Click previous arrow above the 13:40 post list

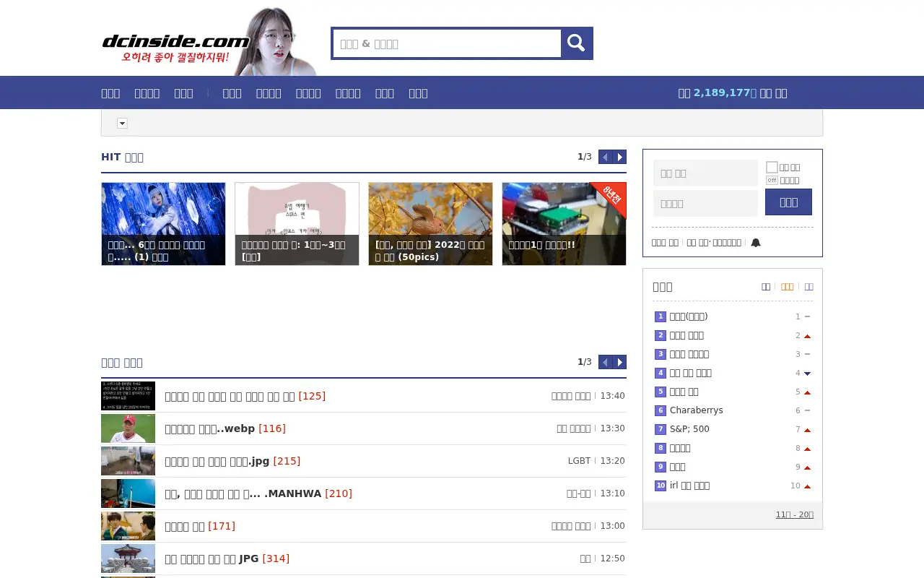pyautogui.click(x=606, y=362)
